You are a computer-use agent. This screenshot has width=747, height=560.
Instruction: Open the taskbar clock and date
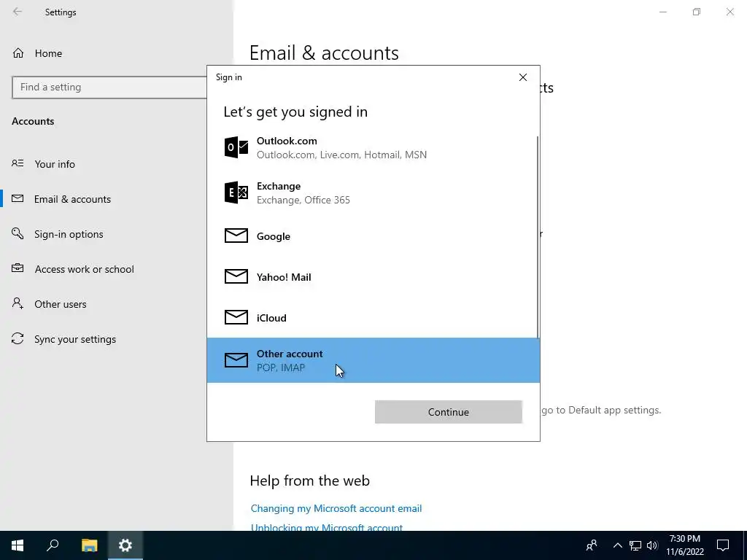point(684,545)
